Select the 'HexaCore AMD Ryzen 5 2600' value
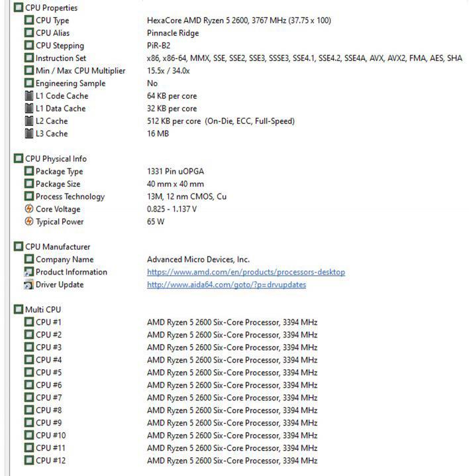 (239, 21)
